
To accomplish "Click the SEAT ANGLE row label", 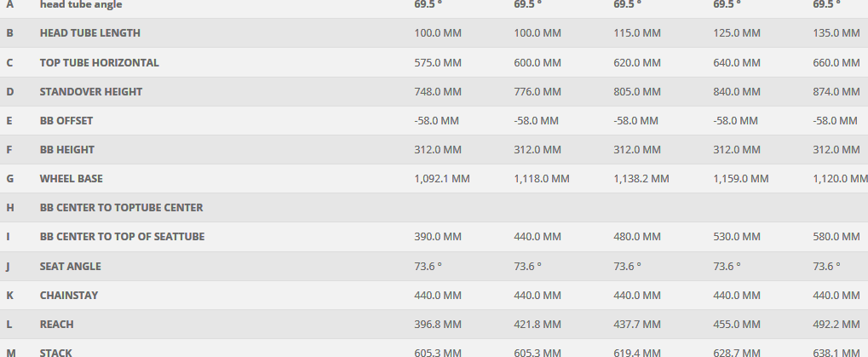I will point(70,267).
